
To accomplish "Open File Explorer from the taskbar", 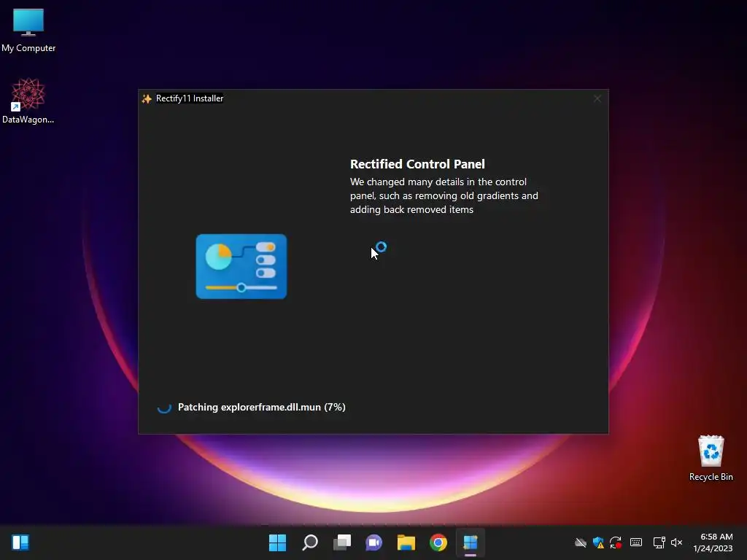I will [x=406, y=542].
